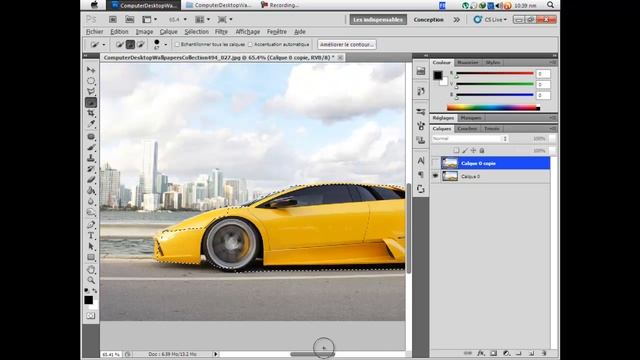The image size is (640, 360).
Task: Select the Eraser tool
Action: (91, 180)
